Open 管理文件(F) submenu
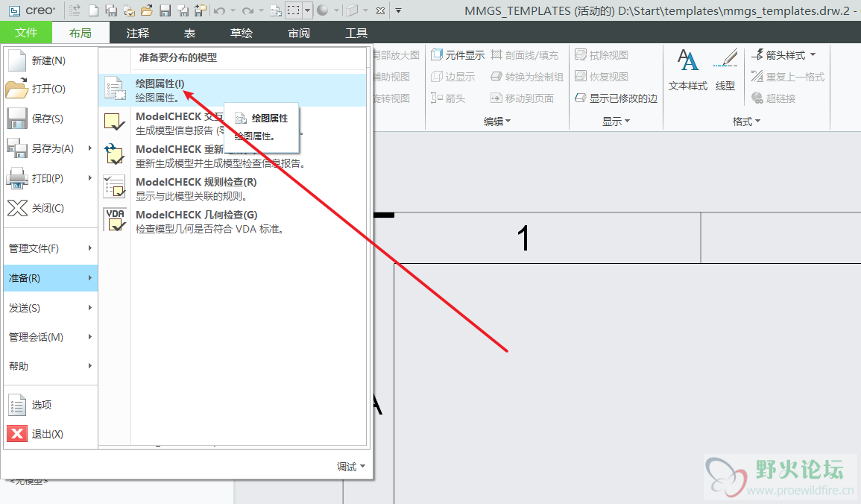Image resolution: width=861 pixels, height=504 pixels. click(51, 248)
